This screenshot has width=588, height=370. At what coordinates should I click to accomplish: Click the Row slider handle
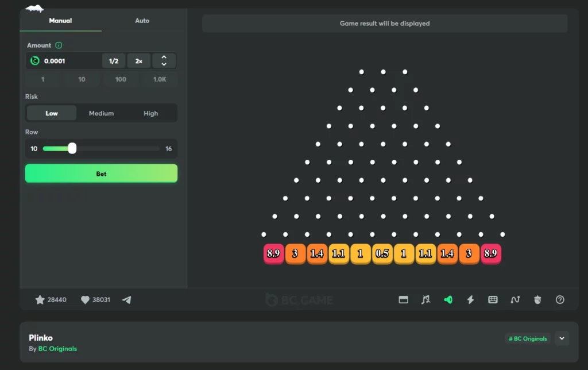coord(72,148)
